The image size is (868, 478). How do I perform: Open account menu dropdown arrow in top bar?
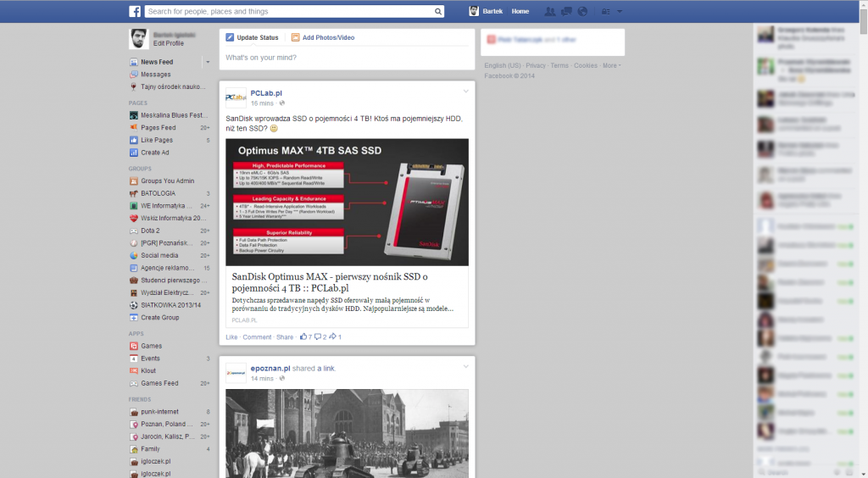point(620,12)
